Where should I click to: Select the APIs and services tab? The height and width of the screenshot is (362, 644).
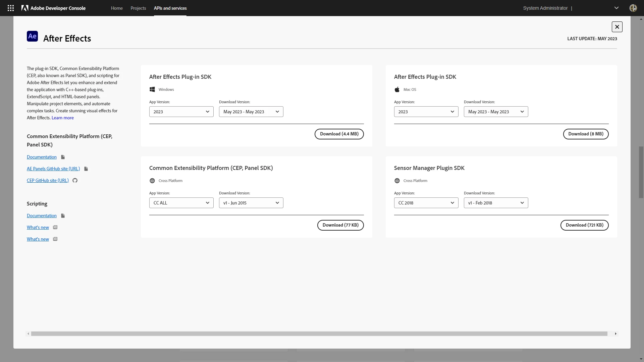[x=170, y=8]
